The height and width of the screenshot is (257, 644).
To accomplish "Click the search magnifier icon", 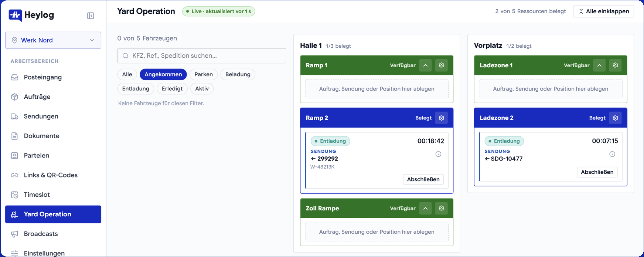I will point(126,56).
